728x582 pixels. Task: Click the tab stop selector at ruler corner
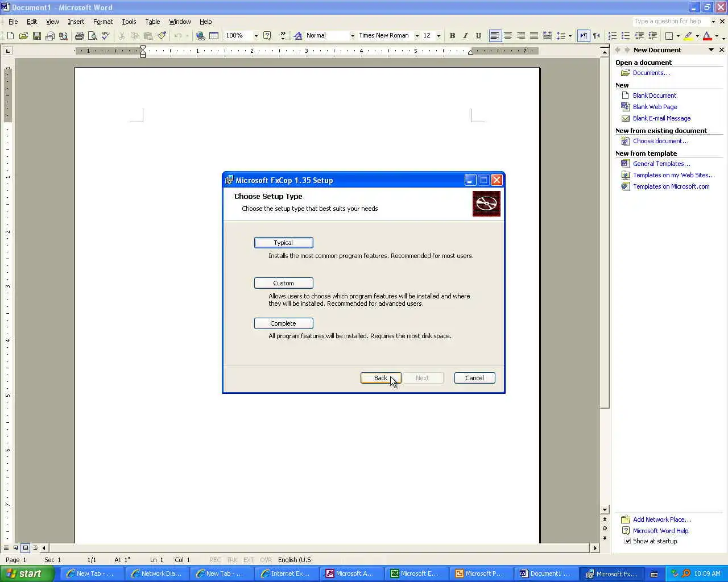[7, 51]
